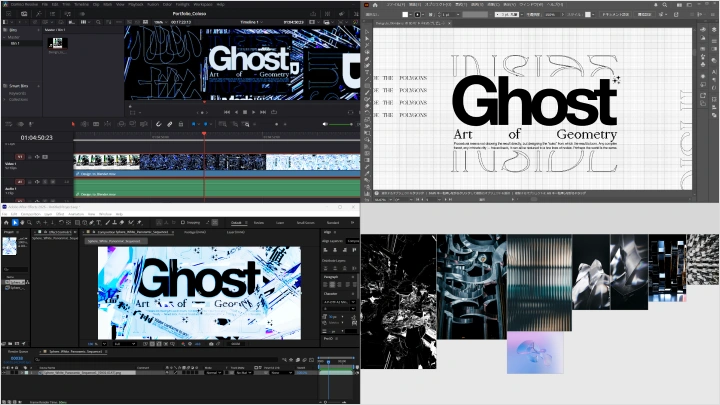The image size is (720, 405).
Task: Open the After Effects resolution Full dropdown
Action: click(124, 343)
